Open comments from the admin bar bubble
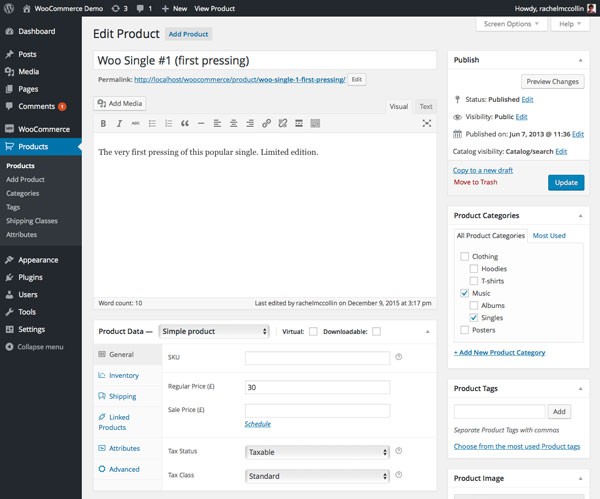 [144, 8]
